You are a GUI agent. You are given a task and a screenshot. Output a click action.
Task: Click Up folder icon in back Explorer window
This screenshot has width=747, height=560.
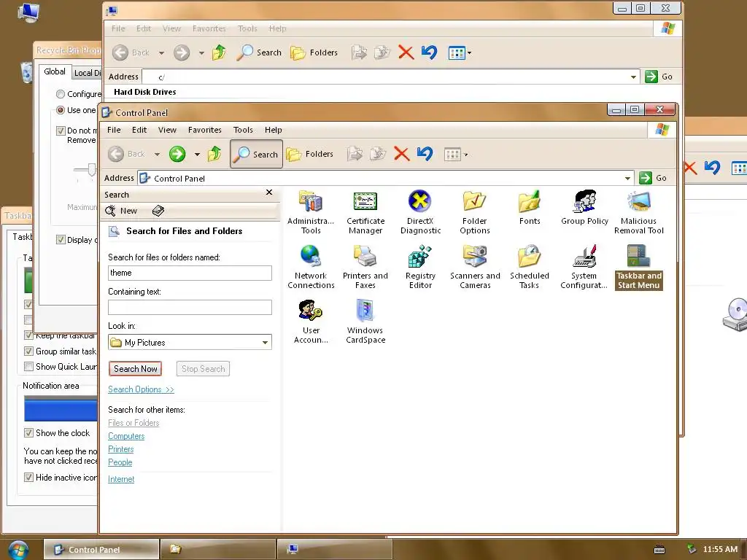(x=219, y=52)
